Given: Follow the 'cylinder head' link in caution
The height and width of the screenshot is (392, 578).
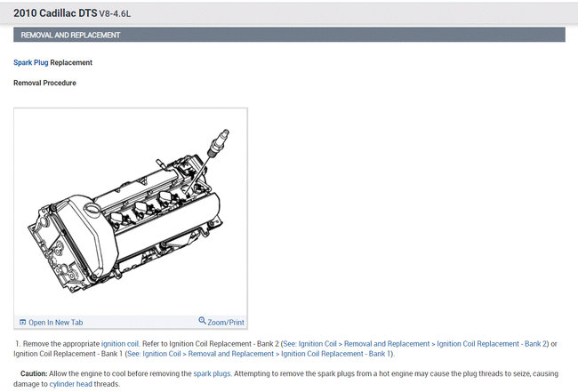Looking at the screenshot, I should (x=71, y=384).
